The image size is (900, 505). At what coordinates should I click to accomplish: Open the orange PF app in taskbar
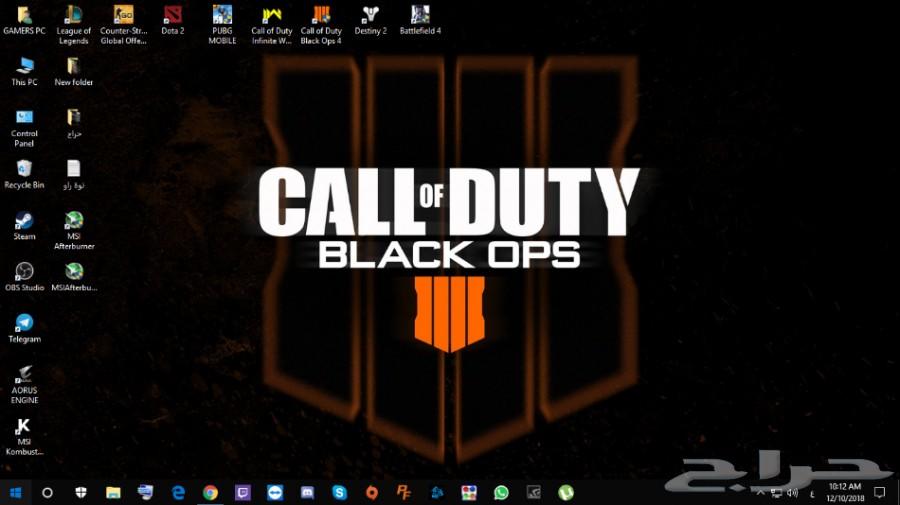pyautogui.click(x=404, y=492)
